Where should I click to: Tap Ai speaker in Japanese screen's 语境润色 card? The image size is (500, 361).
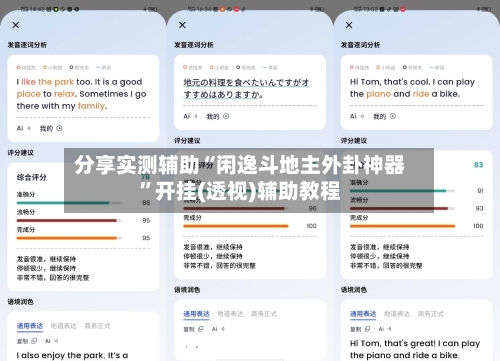pos(223,329)
